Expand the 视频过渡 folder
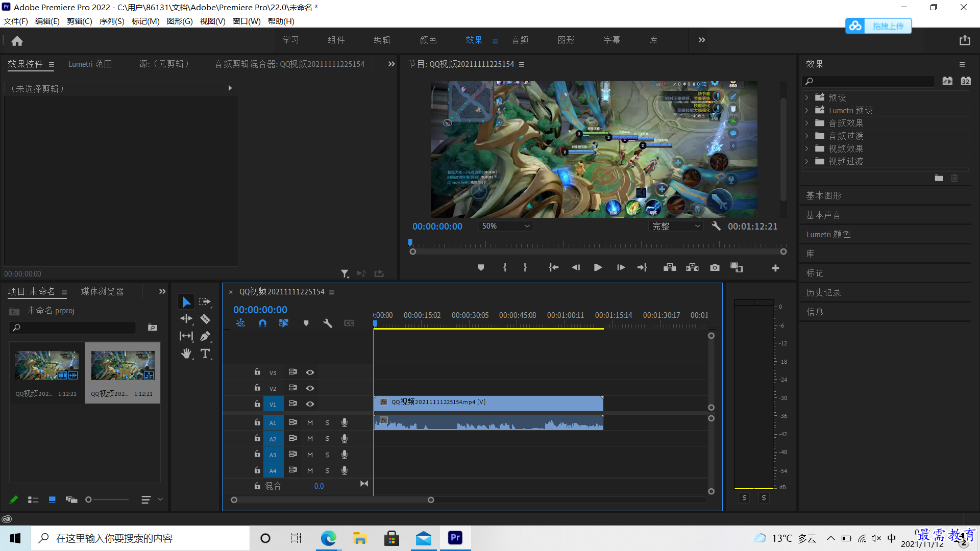Viewport: 980px width, 551px height. click(806, 161)
